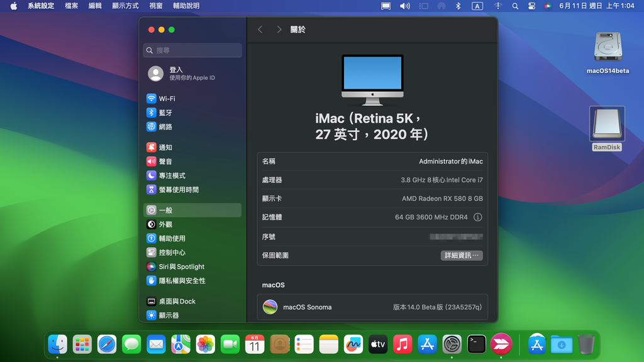Launch FaceTime from the Dock
The image size is (644, 362).
(230, 344)
